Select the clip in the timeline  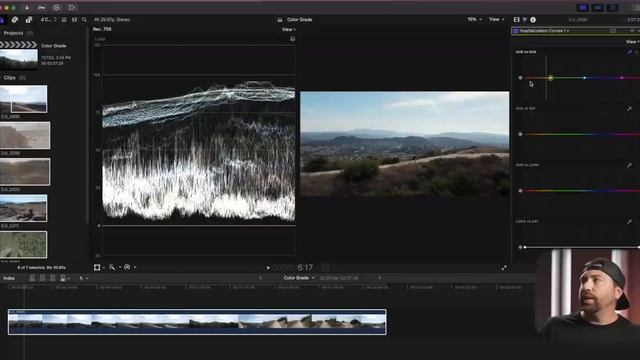point(197,322)
